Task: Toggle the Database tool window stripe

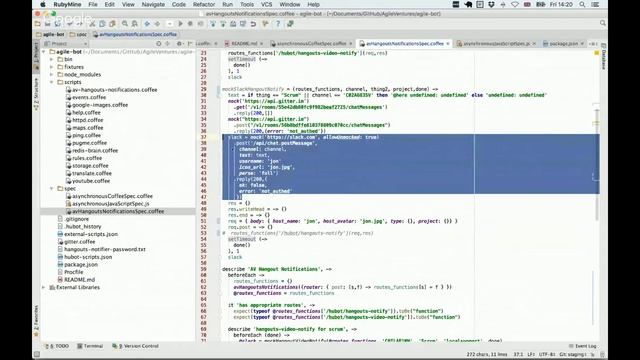Action: pos(604,57)
